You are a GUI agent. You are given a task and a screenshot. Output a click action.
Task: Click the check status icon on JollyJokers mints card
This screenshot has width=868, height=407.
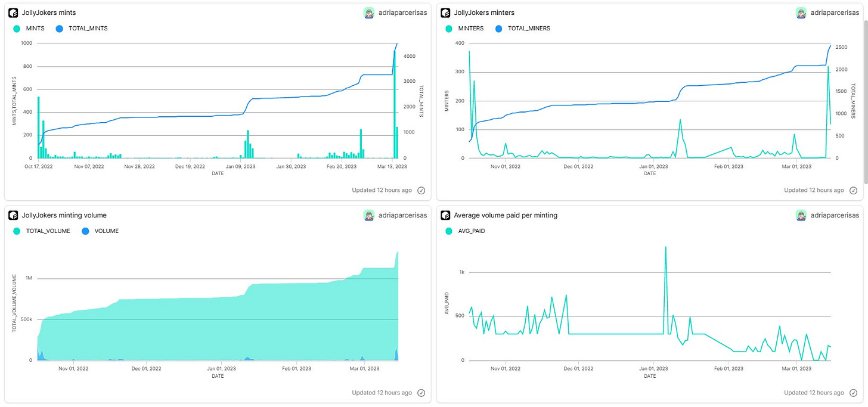421,190
